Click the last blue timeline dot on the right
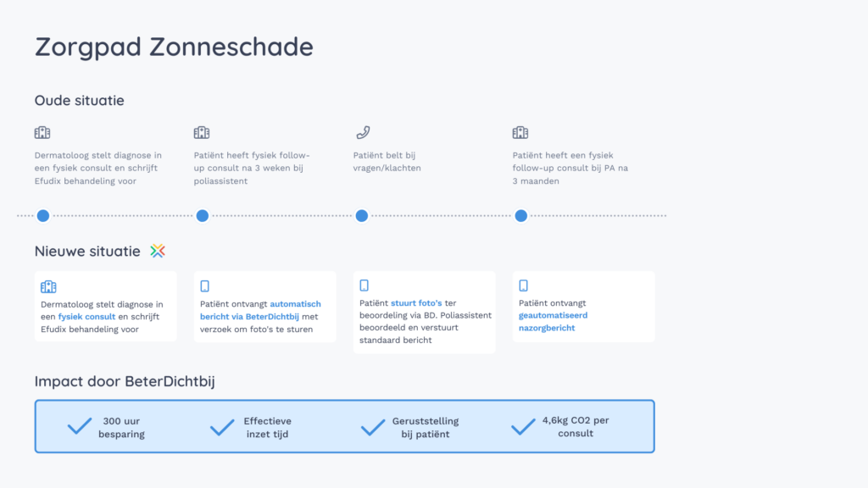868x488 pixels. tap(520, 216)
